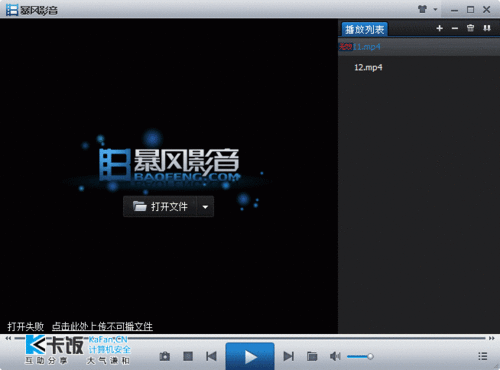Image resolution: width=500 pixels, height=370 pixels.
Task: Open the skin (shirt icon) menu
Action: [422, 9]
